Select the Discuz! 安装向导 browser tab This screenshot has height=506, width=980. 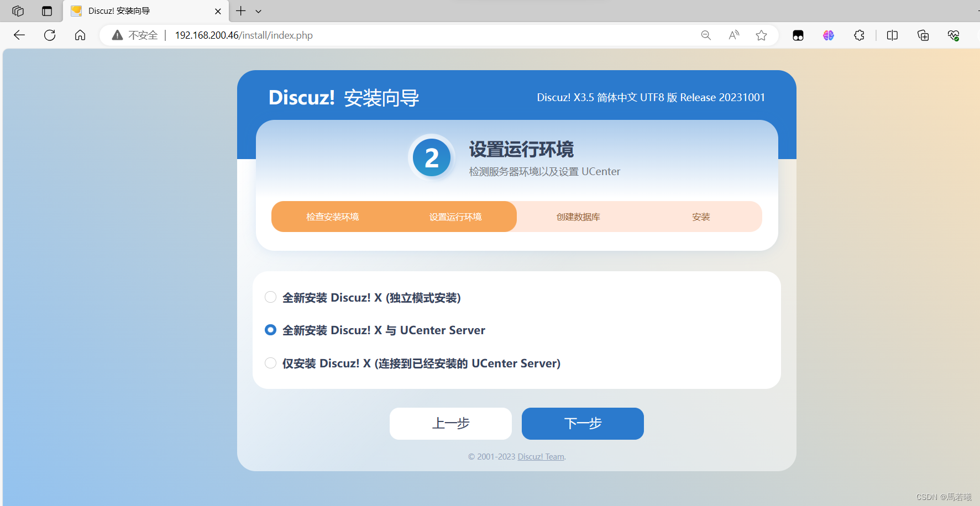click(x=146, y=11)
